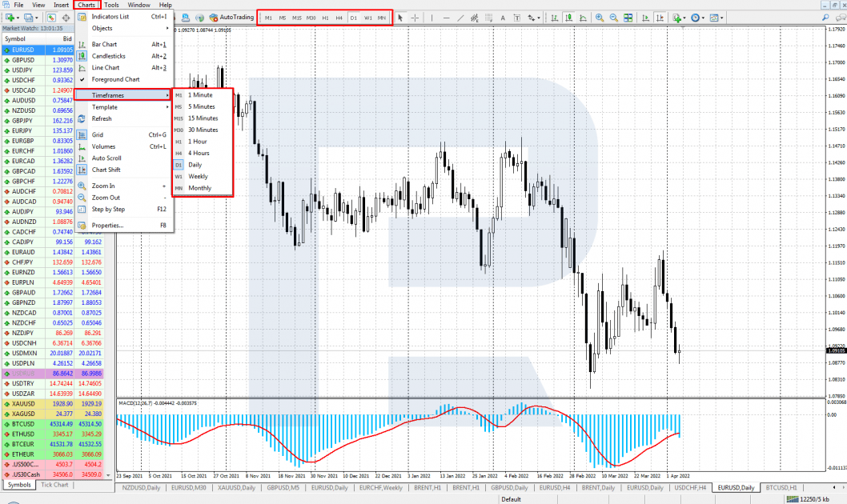Click the zoom in magnifier toolbar icon
Screen dimensions: 847x504
pos(600,18)
